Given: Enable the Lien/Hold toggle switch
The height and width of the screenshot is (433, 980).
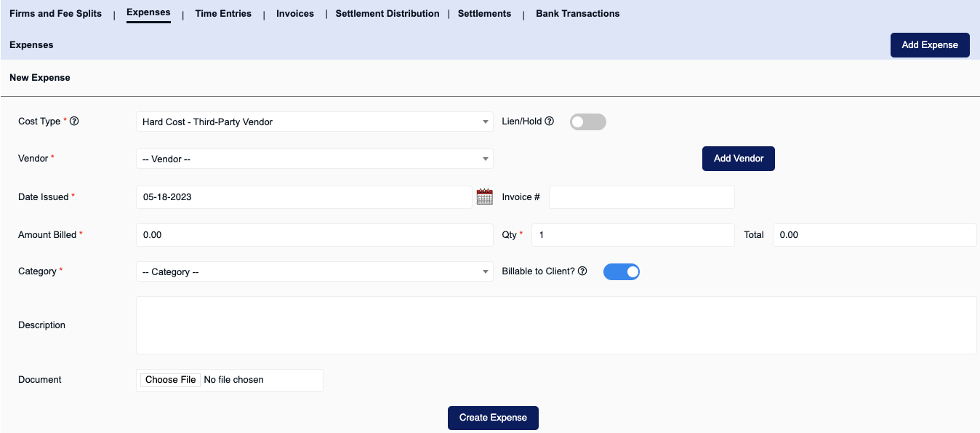Looking at the screenshot, I should tap(588, 122).
